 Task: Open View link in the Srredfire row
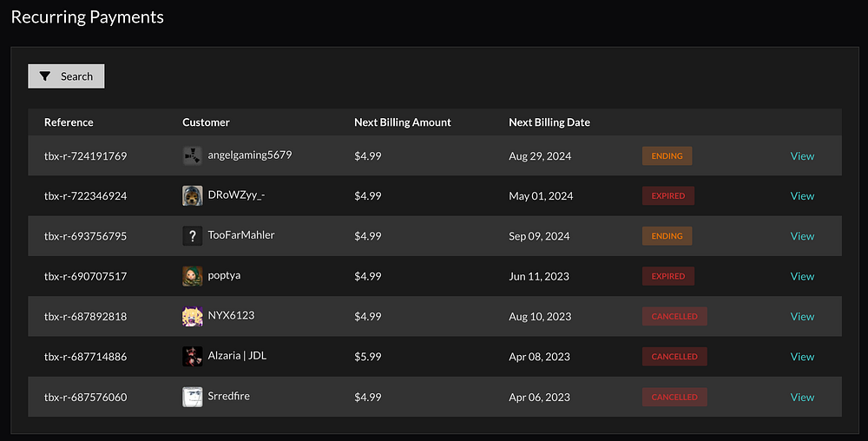[x=802, y=398]
